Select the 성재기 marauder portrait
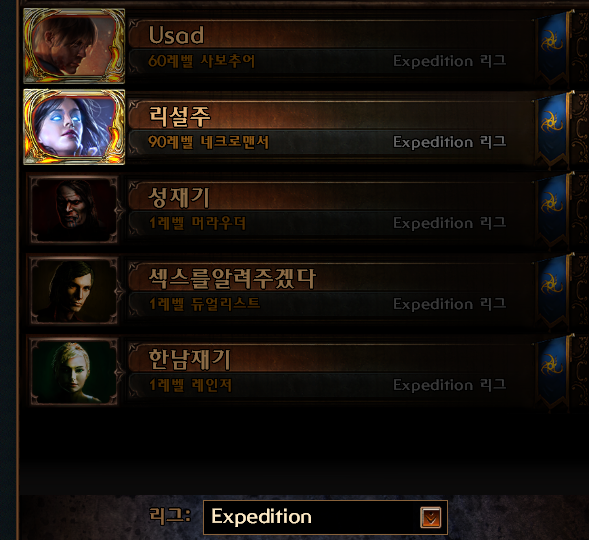 point(74,209)
